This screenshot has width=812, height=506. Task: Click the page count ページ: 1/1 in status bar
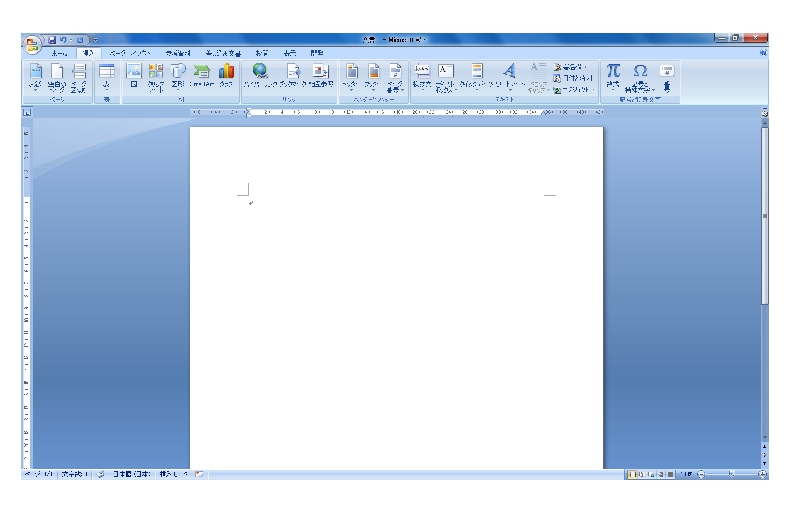[39, 474]
